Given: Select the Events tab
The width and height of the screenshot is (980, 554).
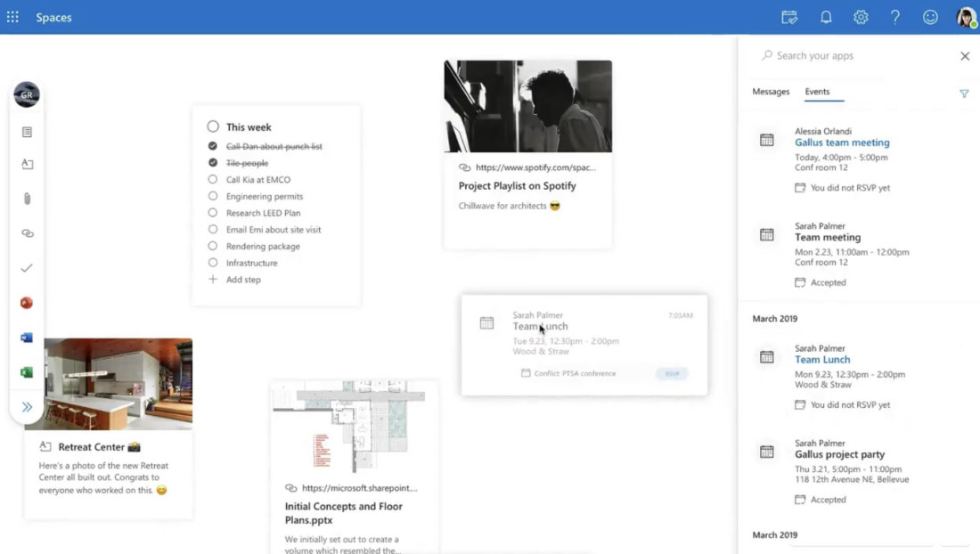Looking at the screenshot, I should click(817, 92).
